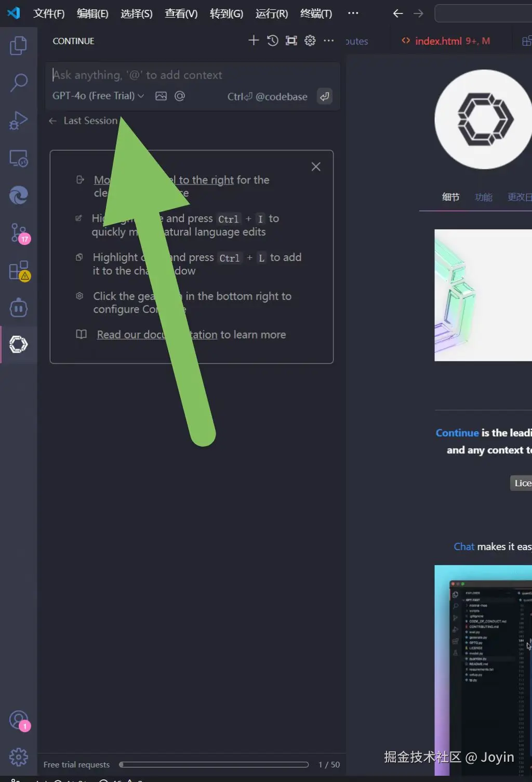The image size is (532, 782).
Task: Click the Continue extension logo
Action: (484, 120)
